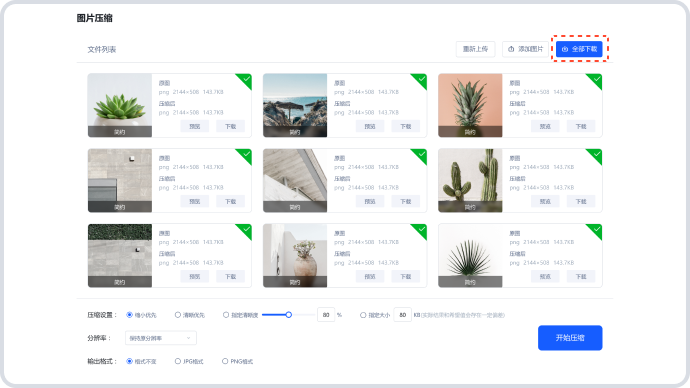Click green checkmark on cactus image card
The width and height of the screenshot is (690, 388).
[x=596, y=155]
